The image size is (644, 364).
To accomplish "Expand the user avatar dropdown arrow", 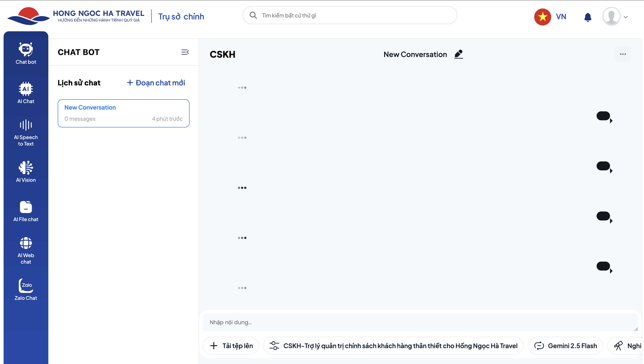I will coord(626,17).
